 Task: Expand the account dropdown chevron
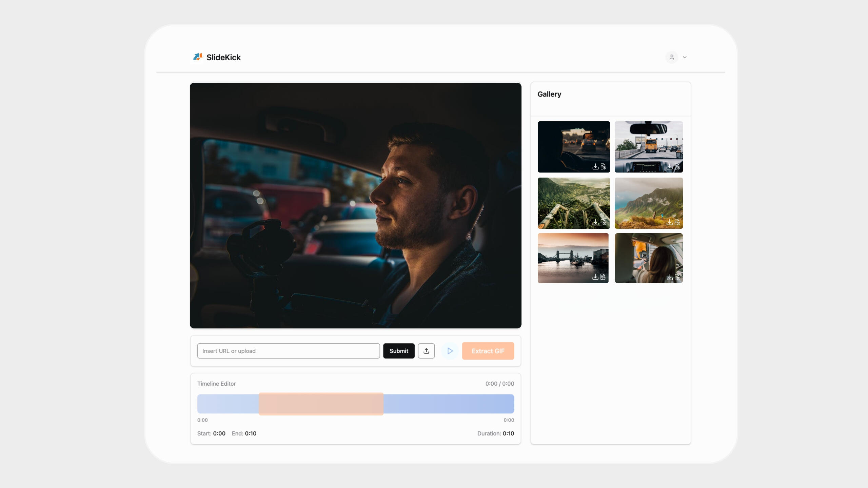click(x=685, y=57)
